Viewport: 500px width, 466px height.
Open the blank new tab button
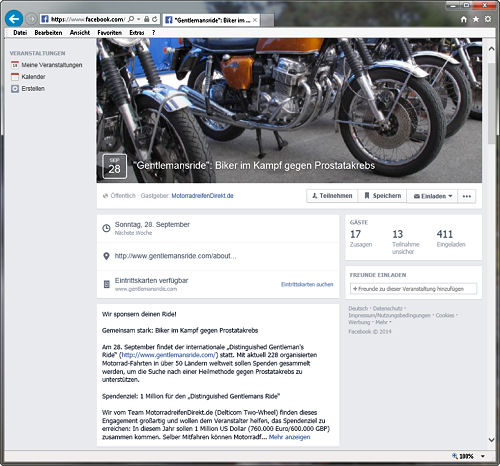(x=267, y=20)
